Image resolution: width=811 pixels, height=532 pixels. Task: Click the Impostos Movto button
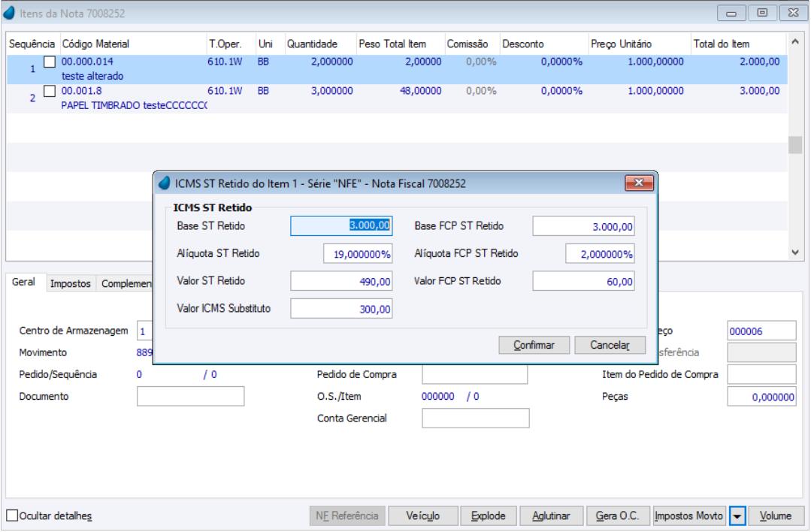pos(689,516)
